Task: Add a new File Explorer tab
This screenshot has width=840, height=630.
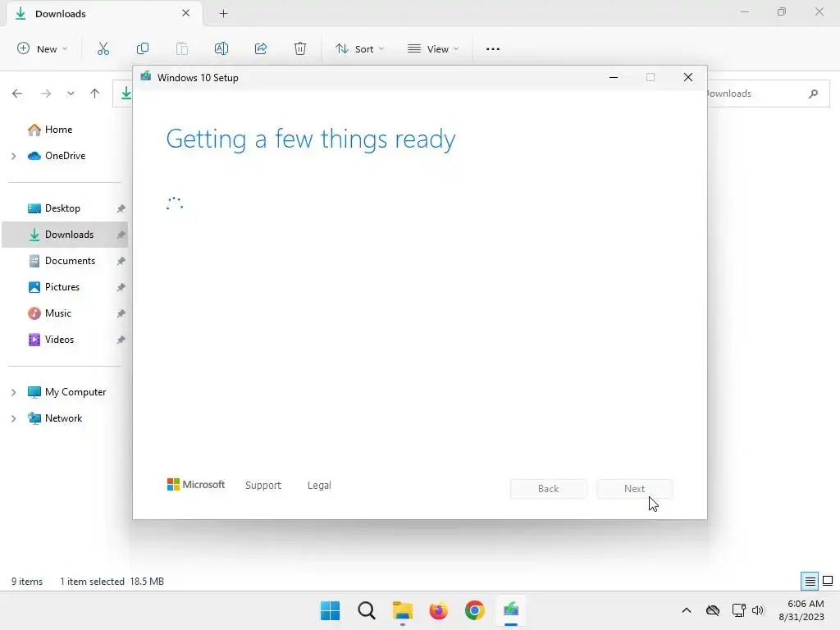Action: 223,14
